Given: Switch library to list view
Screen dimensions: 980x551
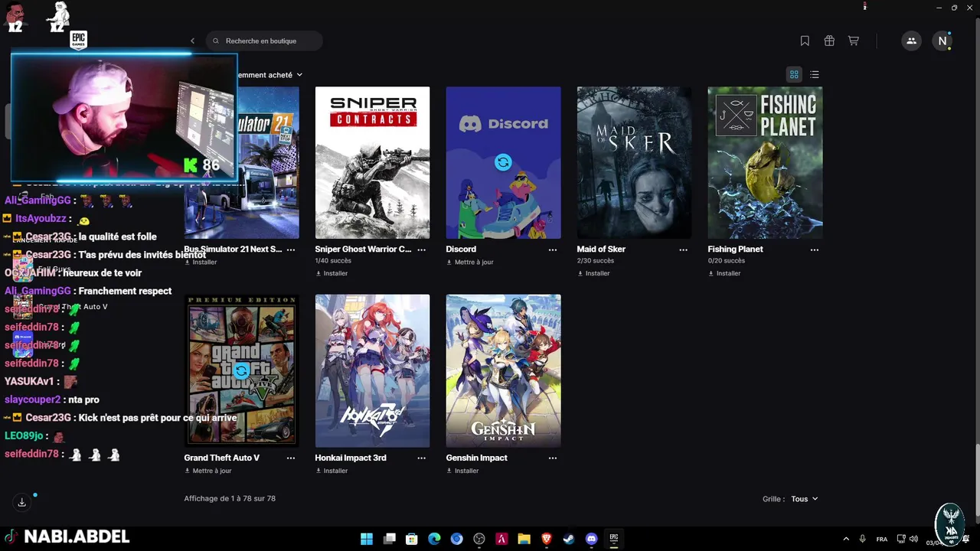Looking at the screenshot, I should point(815,74).
